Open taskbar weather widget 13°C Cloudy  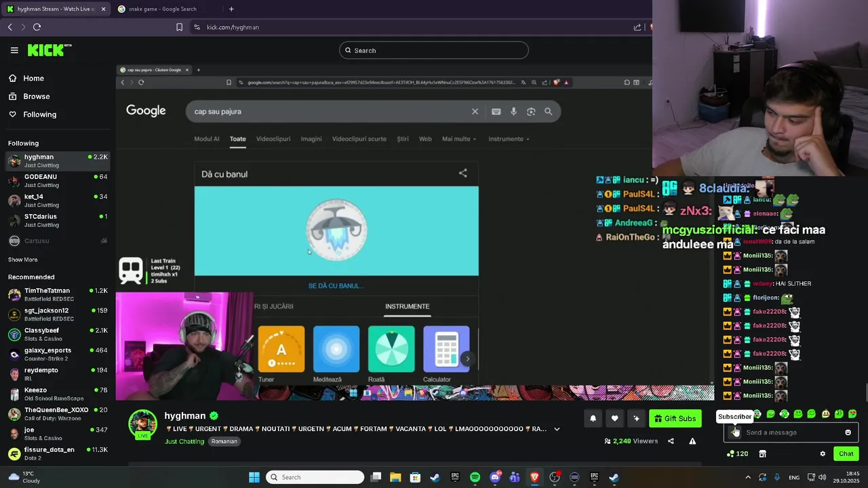pos(24,477)
